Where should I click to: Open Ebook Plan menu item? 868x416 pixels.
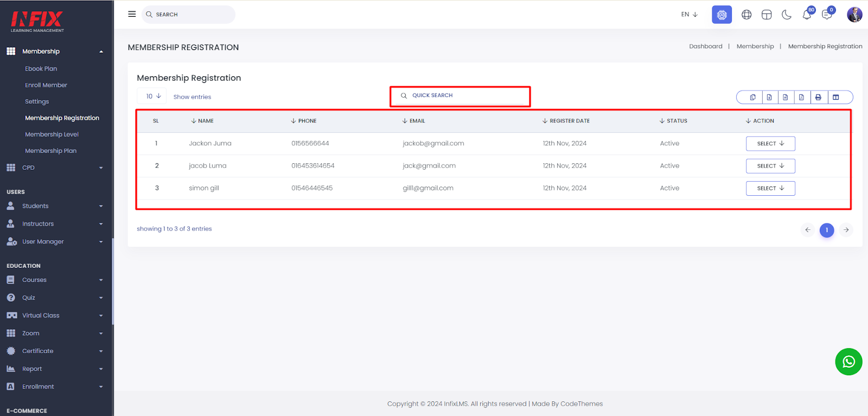[x=41, y=69]
